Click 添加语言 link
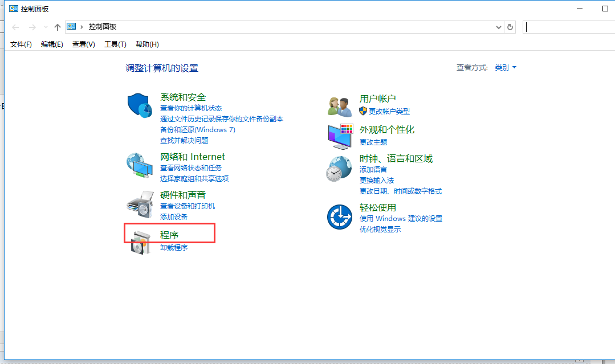615x364 pixels. click(x=373, y=170)
